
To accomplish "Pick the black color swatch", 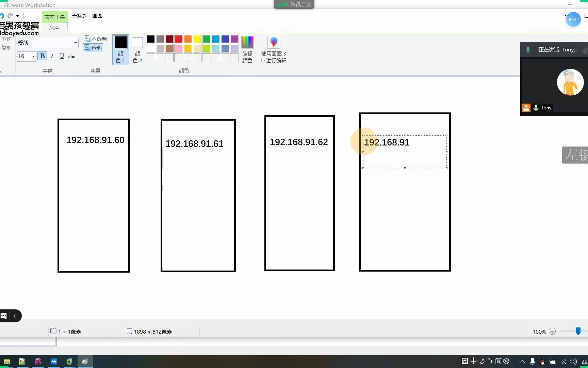I will pyautogui.click(x=151, y=39).
